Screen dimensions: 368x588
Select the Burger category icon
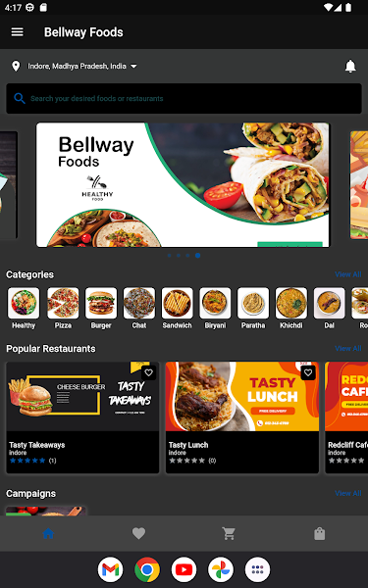pyautogui.click(x=101, y=303)
